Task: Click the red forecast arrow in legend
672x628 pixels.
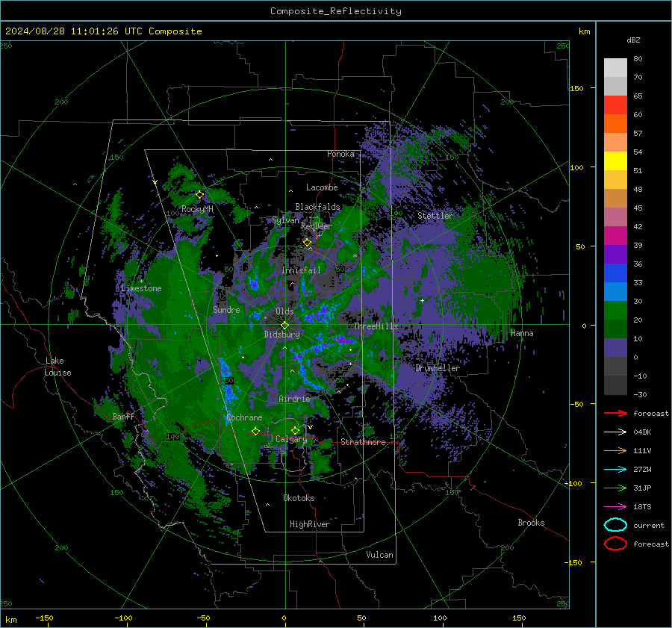Action: pyautogui.click(x=615, y=413)
